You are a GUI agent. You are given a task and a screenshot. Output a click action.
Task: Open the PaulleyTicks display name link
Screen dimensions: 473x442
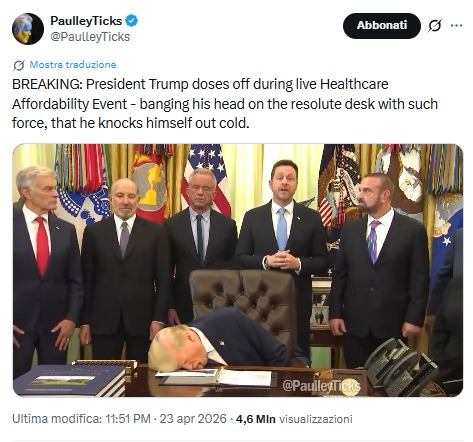tap(86, 21)
